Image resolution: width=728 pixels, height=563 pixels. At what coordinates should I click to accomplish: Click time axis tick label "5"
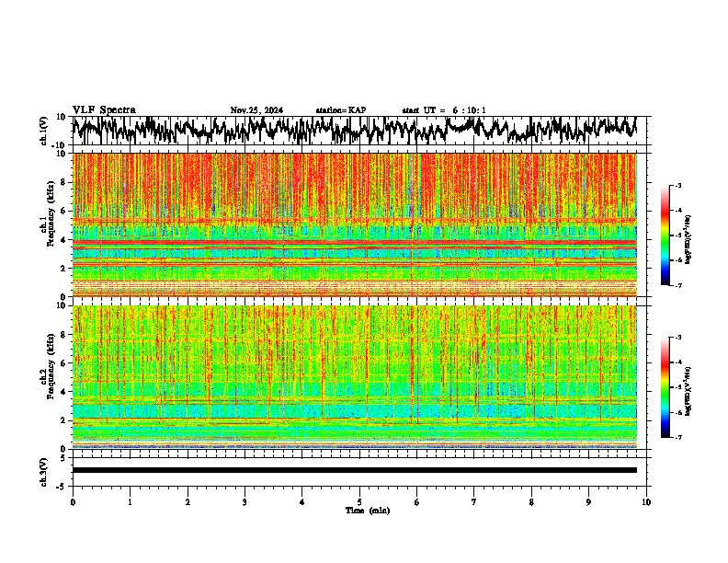(359, 502)
